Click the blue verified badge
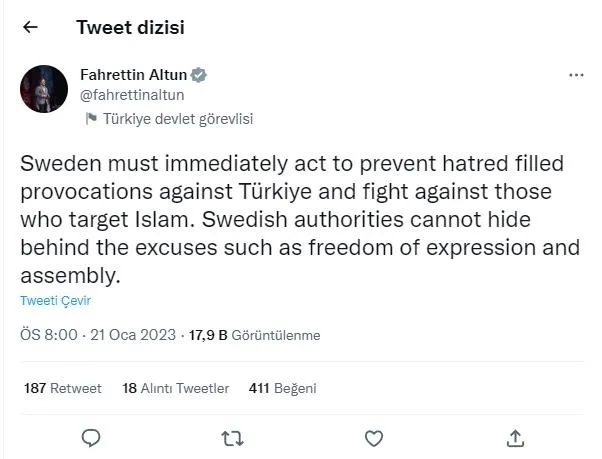The width and height of the screenshot is (602, 459). point(200,75)
